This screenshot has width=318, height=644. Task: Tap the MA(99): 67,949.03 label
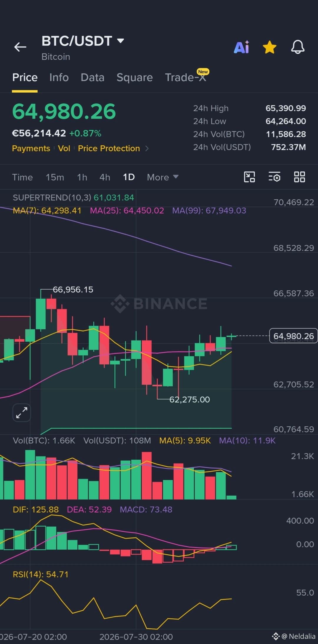pyautogui.click(x=209, y=211)
